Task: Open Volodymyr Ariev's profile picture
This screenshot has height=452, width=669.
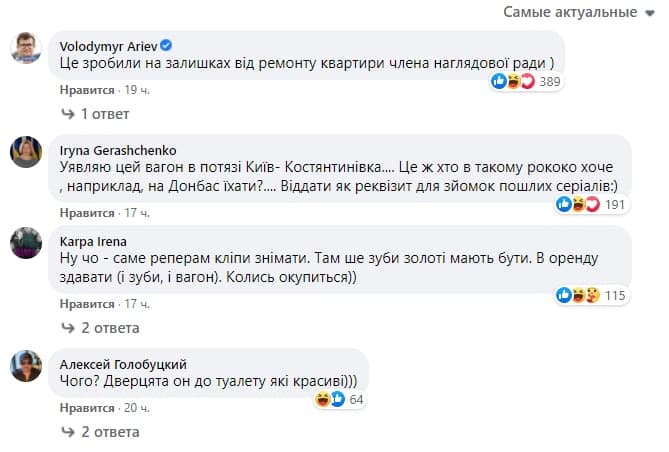Action: point(25,48)
